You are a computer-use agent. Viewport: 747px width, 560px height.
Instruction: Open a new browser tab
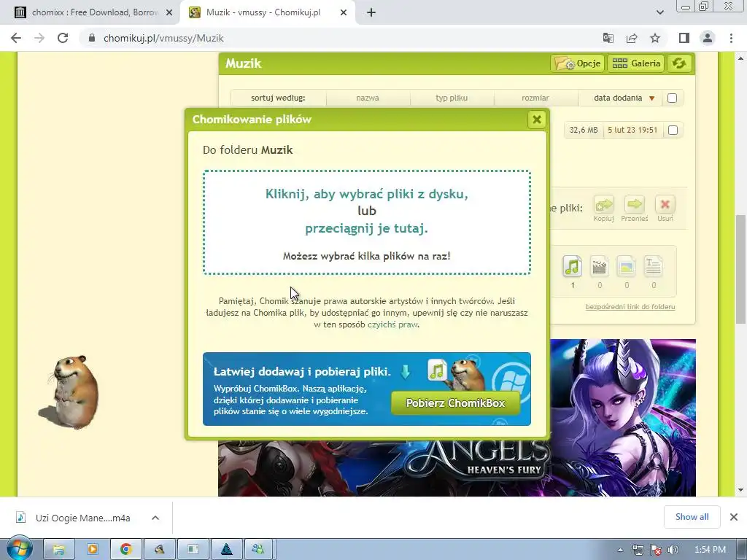pyautogui.click(x=371, y=13)
